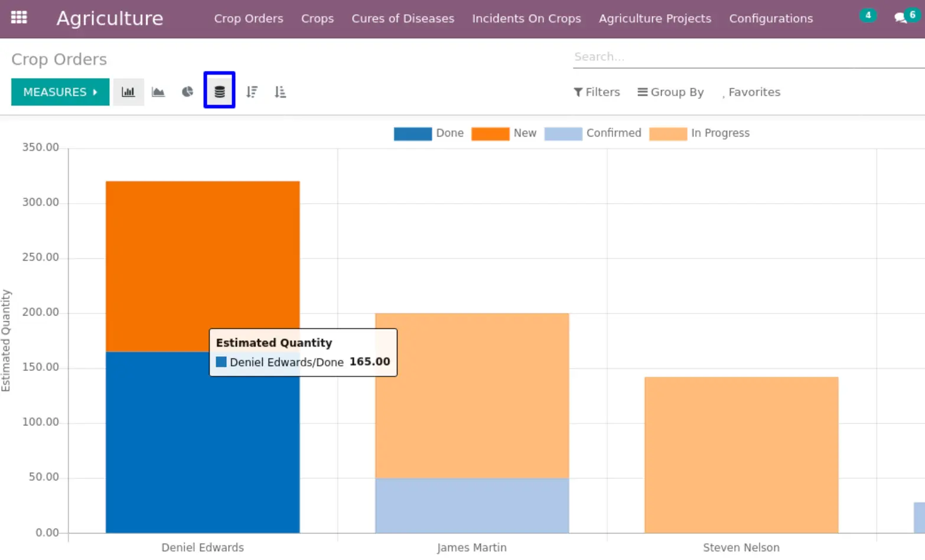925x560 pixels.
Task: Focus the Search input field
Action: coord(748,57)
